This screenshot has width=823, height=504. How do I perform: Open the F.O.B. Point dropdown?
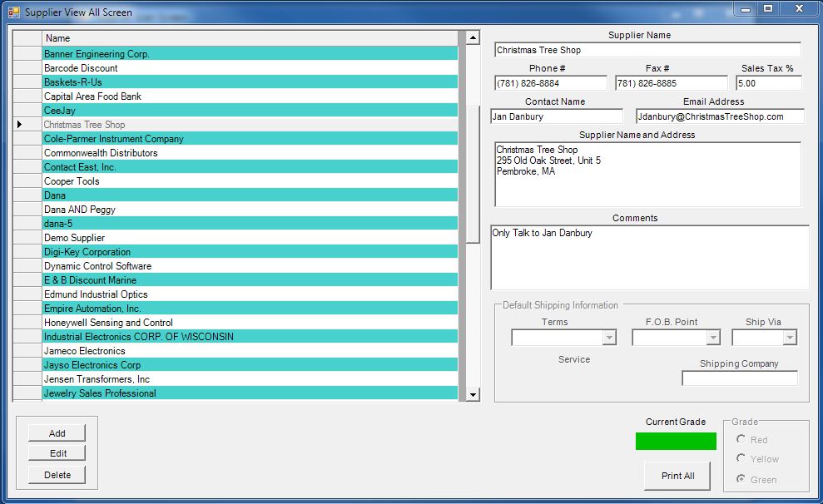coord(713,337)
